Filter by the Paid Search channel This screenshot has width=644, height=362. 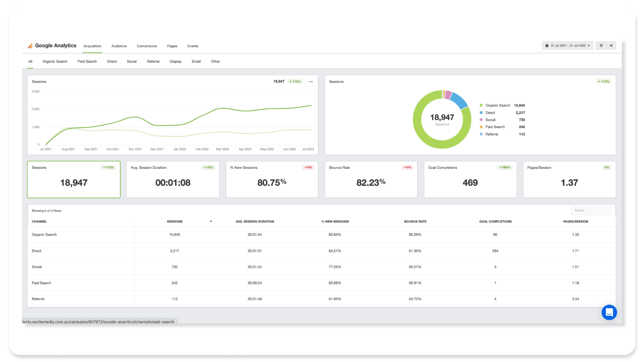pos(87,62)
